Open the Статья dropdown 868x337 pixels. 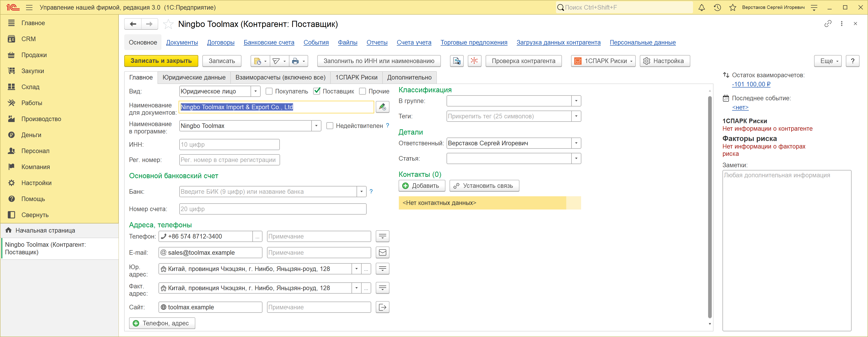point(576,158)
